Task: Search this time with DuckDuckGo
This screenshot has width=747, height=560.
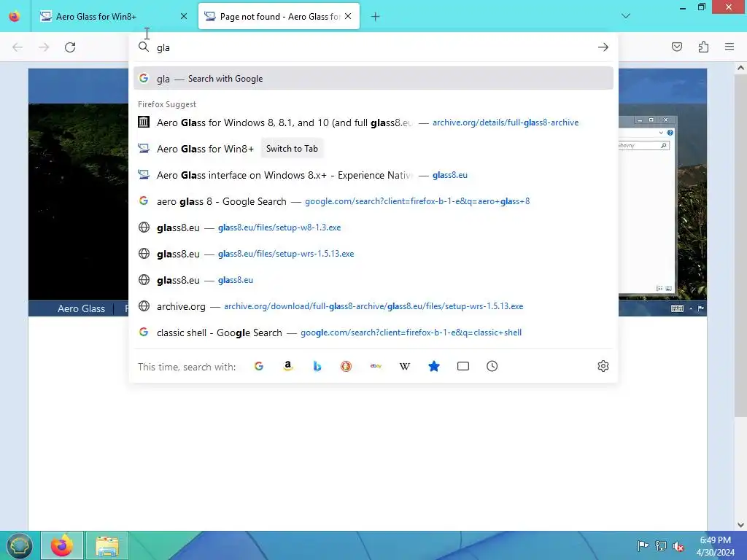Action: point(347,366)
